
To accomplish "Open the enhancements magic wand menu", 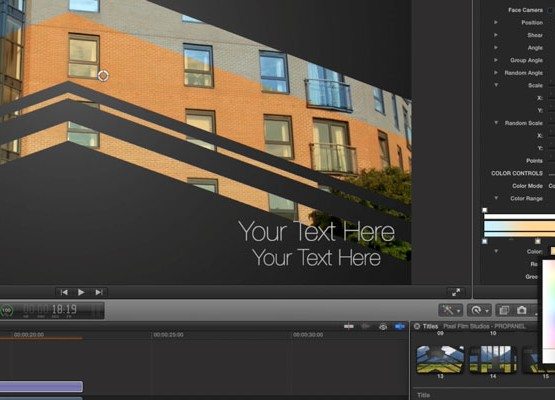I will [450, 310].
